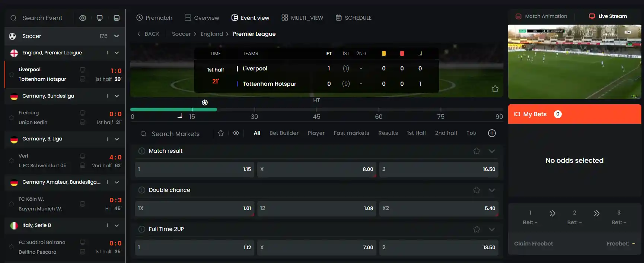
Task: Collapse Germany, 3. Liga group
Action: point(117,139)
